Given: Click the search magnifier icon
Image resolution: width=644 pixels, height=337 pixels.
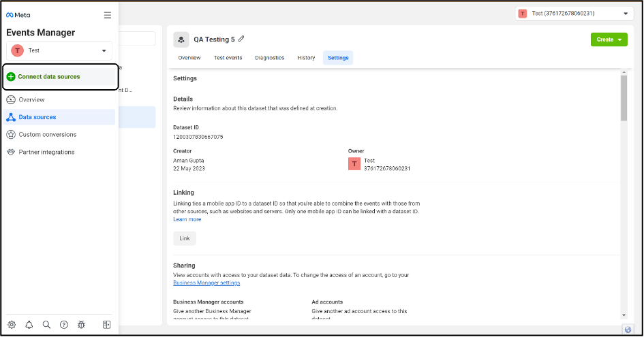Looking at the screenshot, I should click(x=46, y=325).
